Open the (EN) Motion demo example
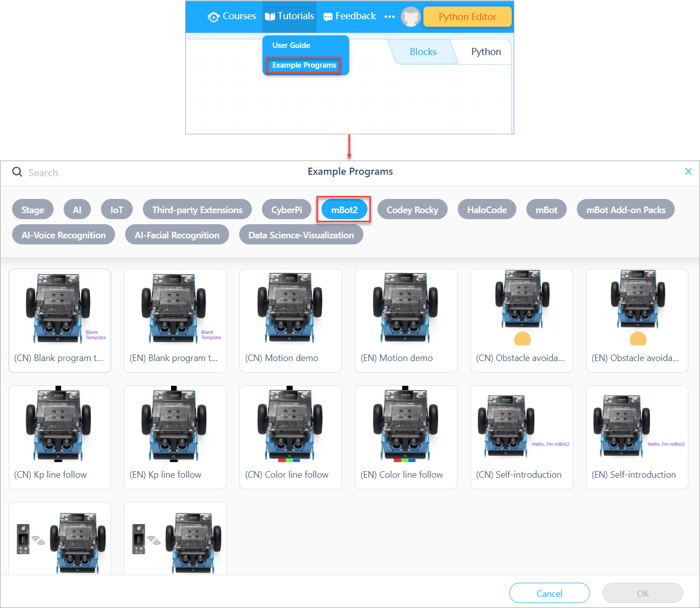 click(406, 321)
